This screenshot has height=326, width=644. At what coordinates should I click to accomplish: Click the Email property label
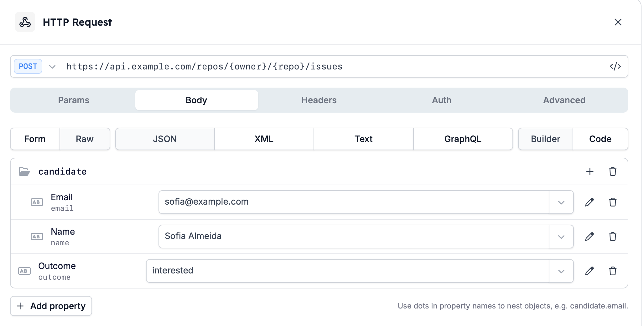[x=62, y=197]
